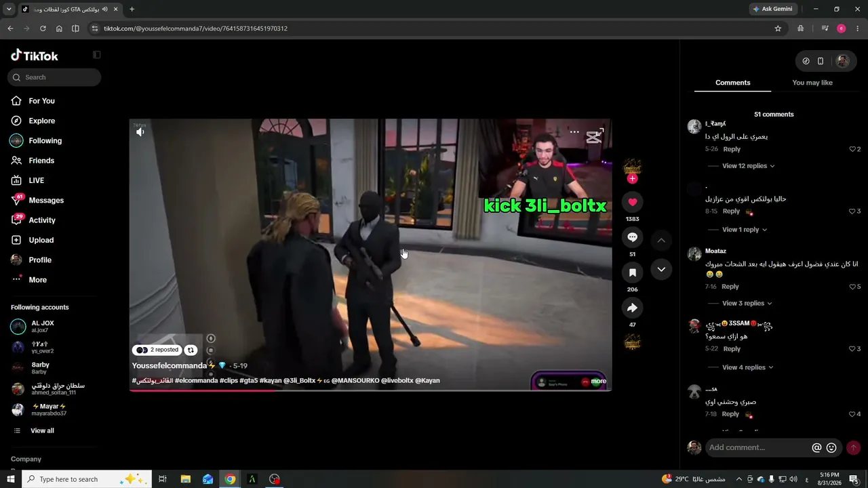Seek in the video progress bar

coord(370,390)
